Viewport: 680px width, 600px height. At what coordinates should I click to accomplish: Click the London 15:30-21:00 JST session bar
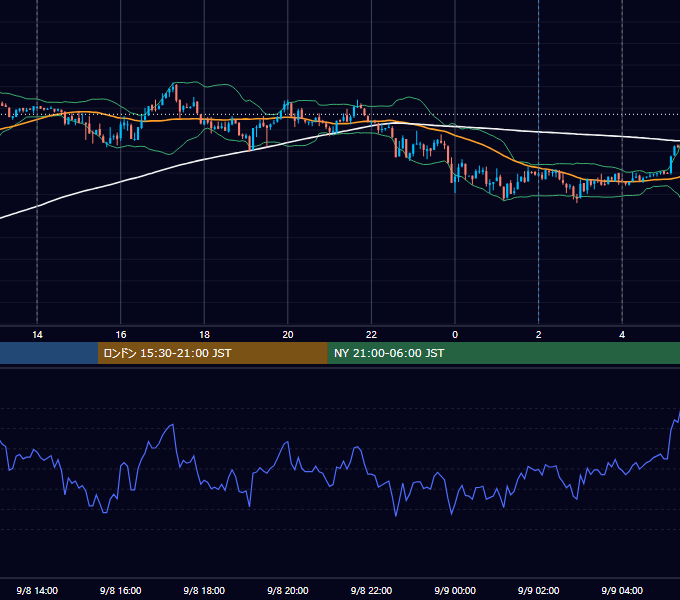coord(212,353)
